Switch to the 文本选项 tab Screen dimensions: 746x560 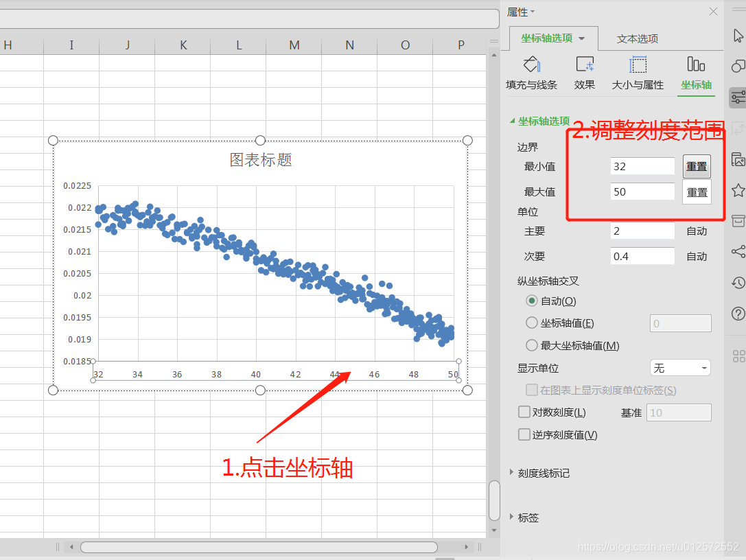coord(638,38)
